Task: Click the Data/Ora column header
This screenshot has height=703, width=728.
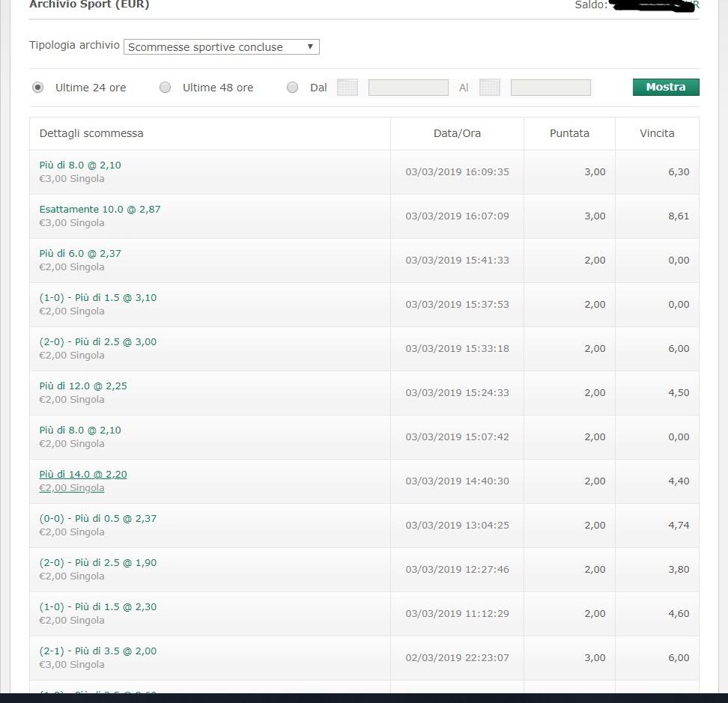Action: pyautogui.click(x=457, y=134)
